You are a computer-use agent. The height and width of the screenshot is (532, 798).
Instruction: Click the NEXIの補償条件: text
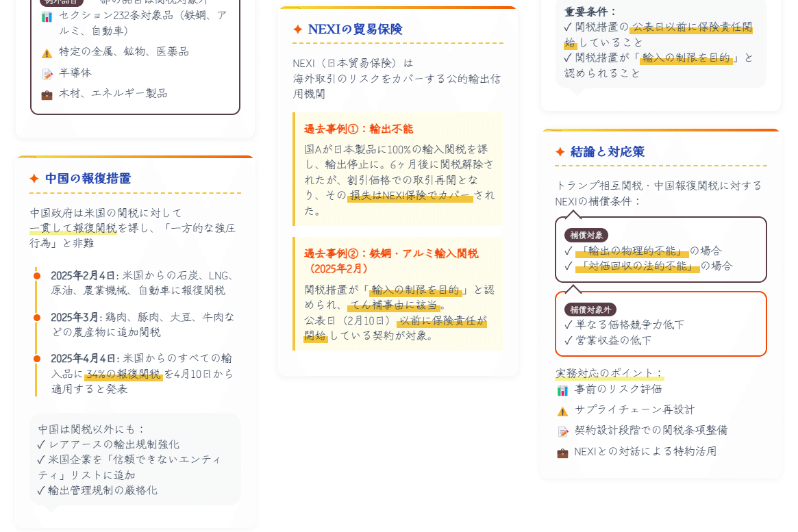[x=598, y=201]
